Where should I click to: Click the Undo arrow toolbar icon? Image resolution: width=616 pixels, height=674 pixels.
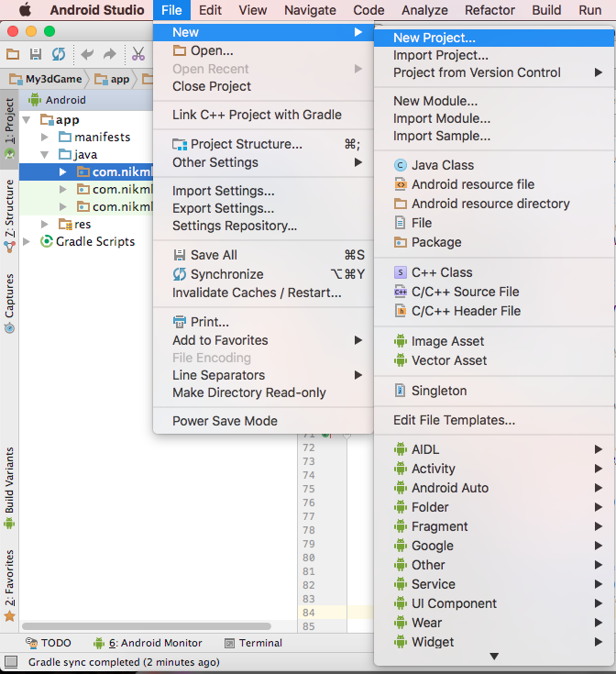pyautogui.click(x=87, y=54)
